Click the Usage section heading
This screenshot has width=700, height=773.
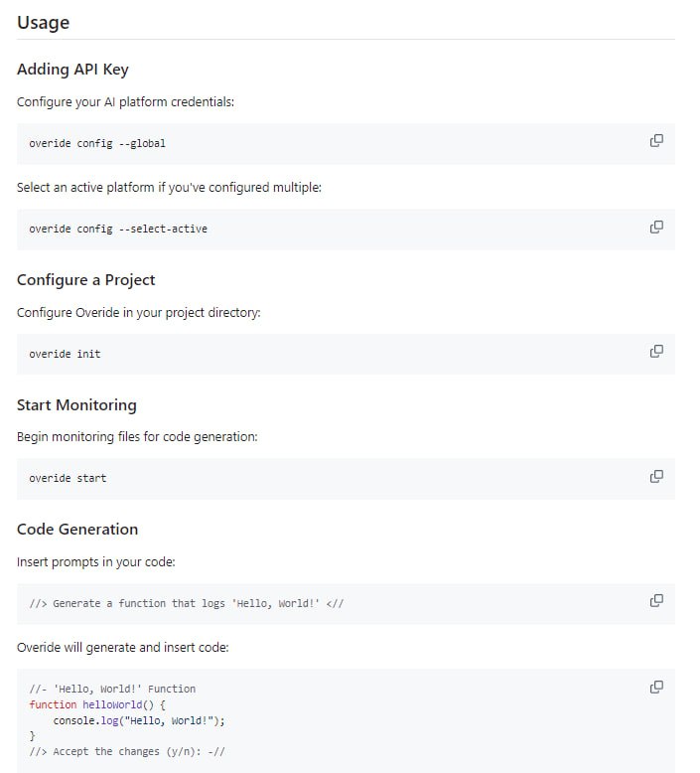[43, 22]
